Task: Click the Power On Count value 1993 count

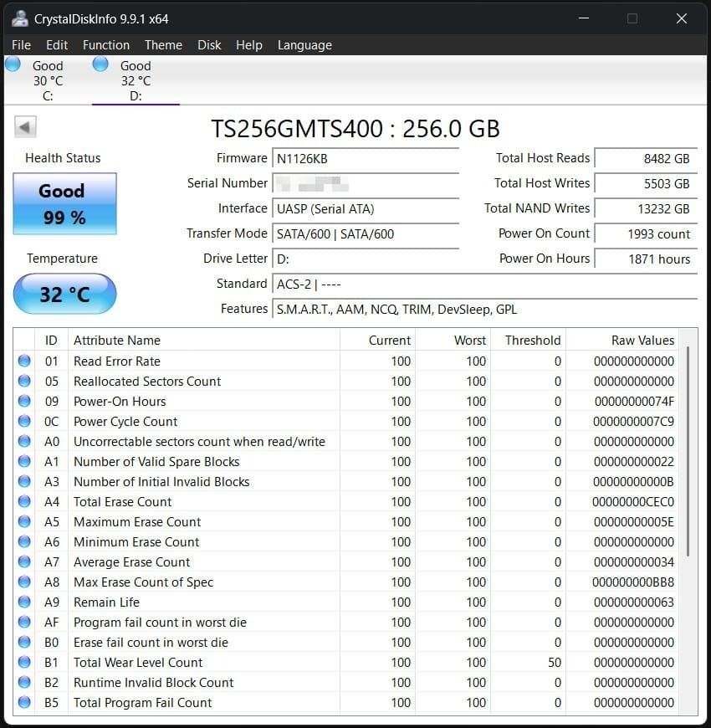Action: [x=646, y=234]
